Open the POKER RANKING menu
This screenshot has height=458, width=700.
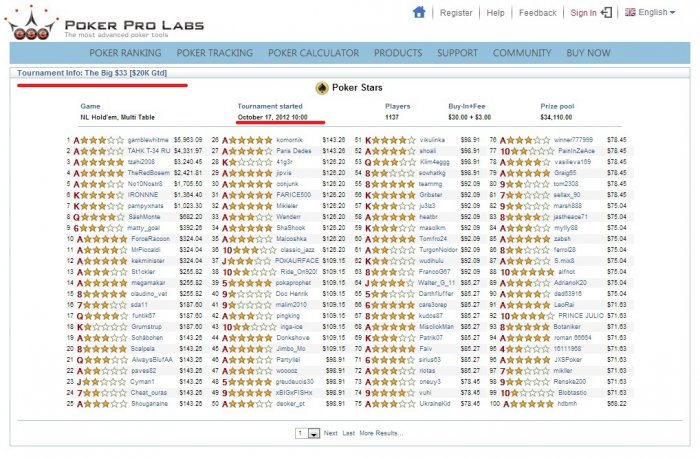point(125,53)
